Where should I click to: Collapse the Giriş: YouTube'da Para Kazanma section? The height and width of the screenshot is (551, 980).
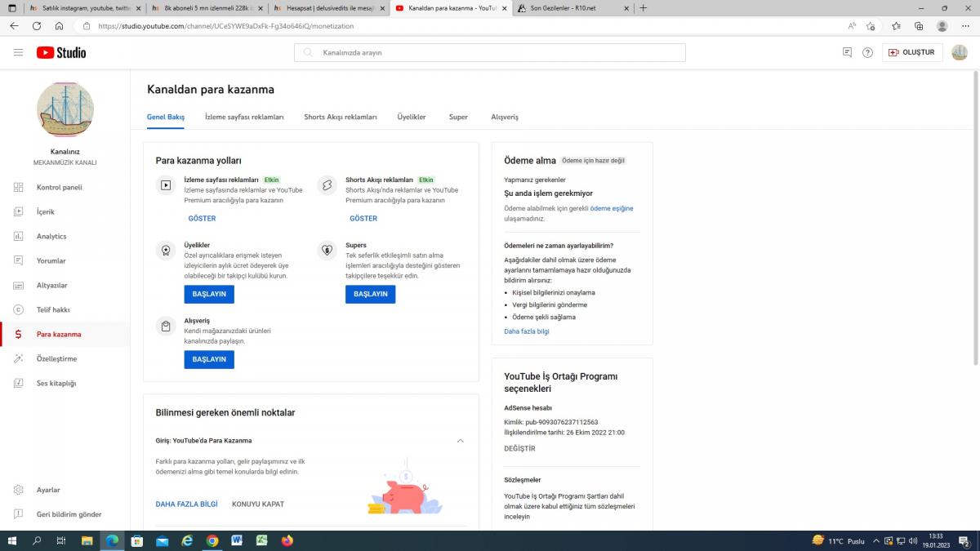click(460, 441)
